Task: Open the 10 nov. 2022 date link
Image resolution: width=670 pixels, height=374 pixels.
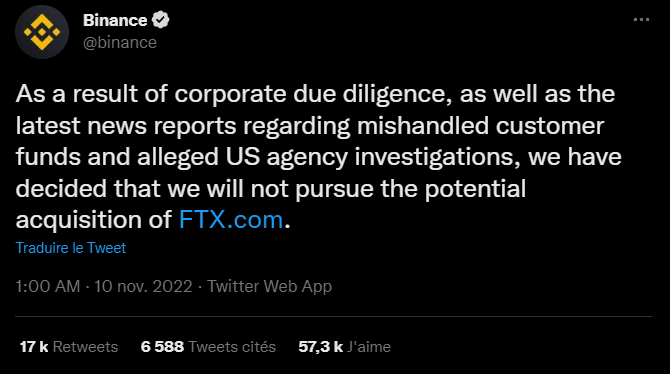Action: click(143, 286)
